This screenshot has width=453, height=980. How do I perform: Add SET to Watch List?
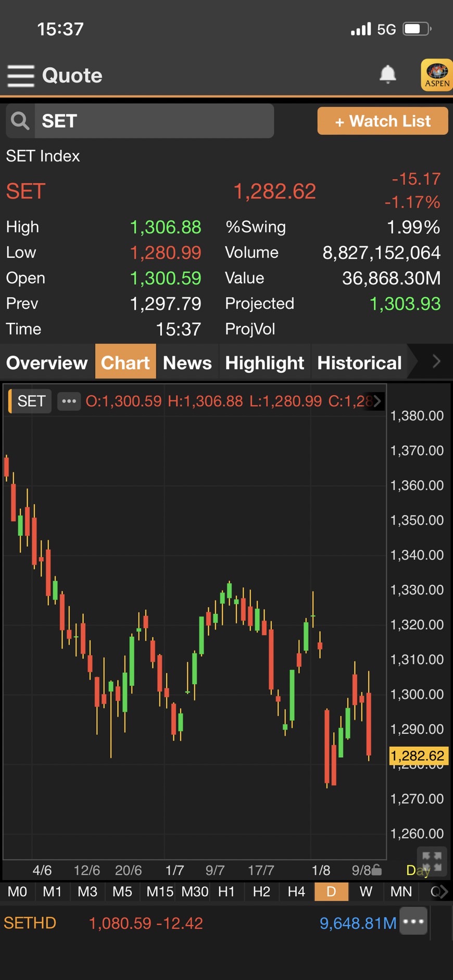pyautogui.click(x=383, y=121)
